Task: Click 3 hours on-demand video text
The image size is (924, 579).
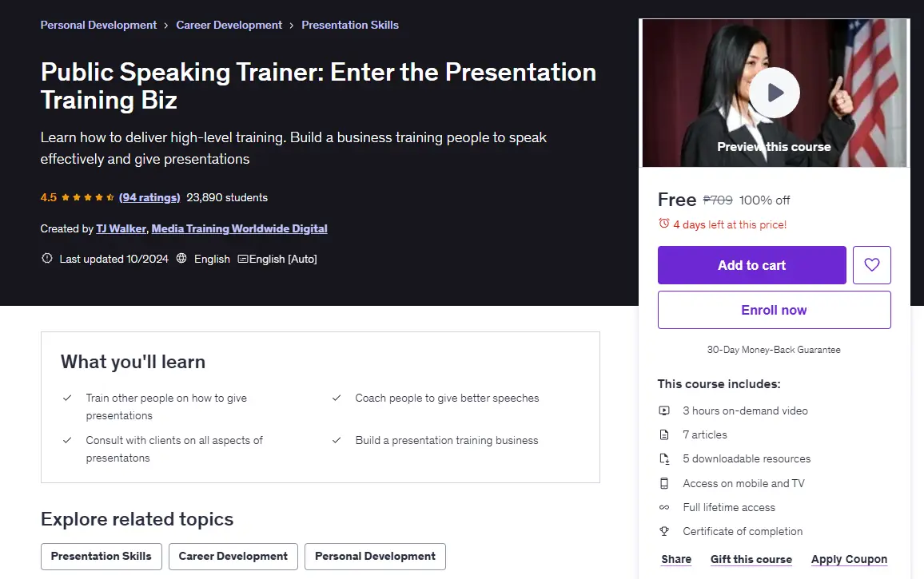Action: tap(745, 410)
